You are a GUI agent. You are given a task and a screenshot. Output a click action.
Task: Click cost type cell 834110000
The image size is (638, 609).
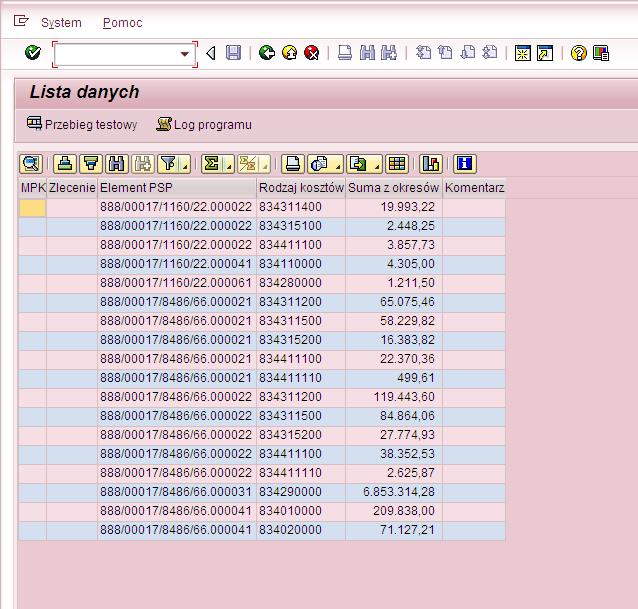301,264
